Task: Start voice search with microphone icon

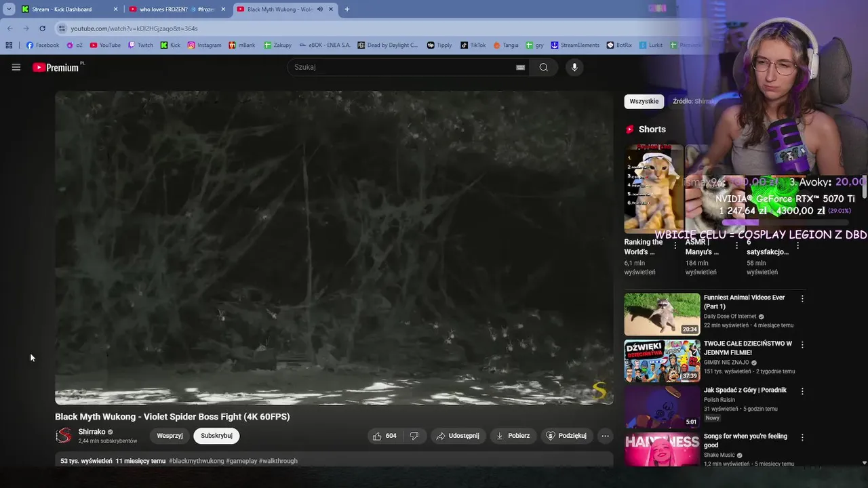Action: (574, 67)
